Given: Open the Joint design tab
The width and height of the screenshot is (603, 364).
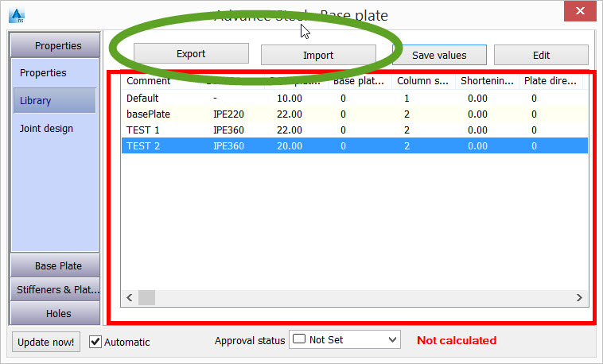Looking at the screenshot, I should tap(46, 129).
